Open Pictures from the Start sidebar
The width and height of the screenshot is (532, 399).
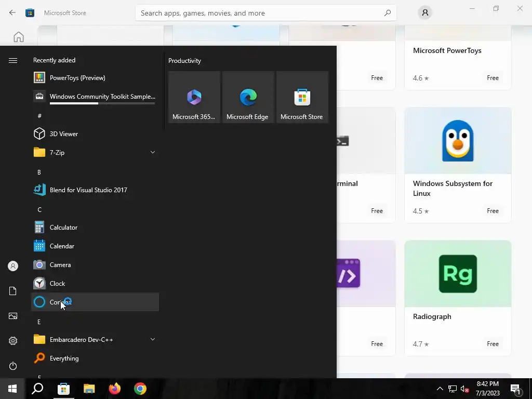pos(13,316)
